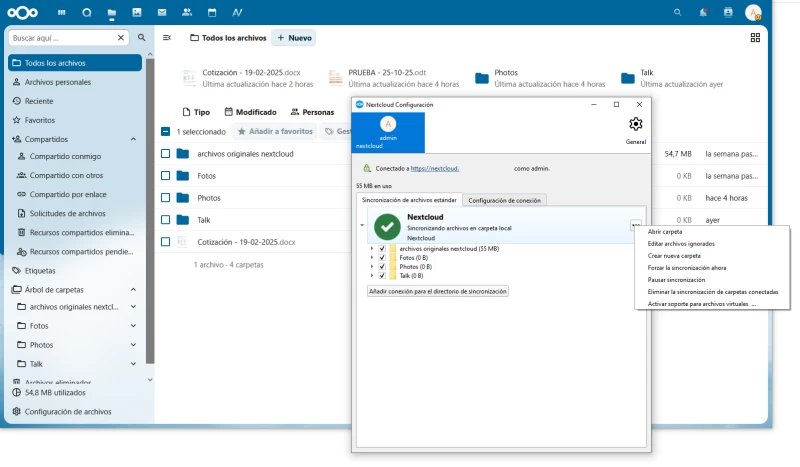Collapse the Árbol de carpetas chevron
This screenshot has width=800, height=467.
point(133,289)
